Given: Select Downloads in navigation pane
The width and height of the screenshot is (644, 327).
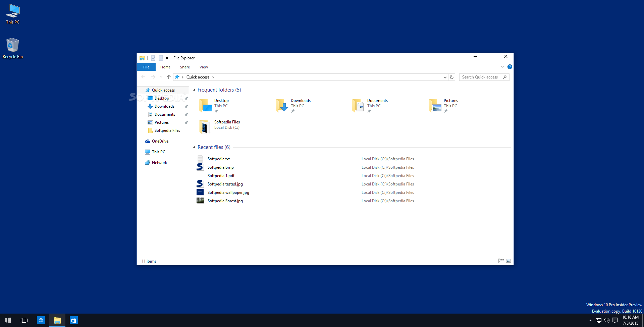Looking at the screenshot, I should 164,106.
